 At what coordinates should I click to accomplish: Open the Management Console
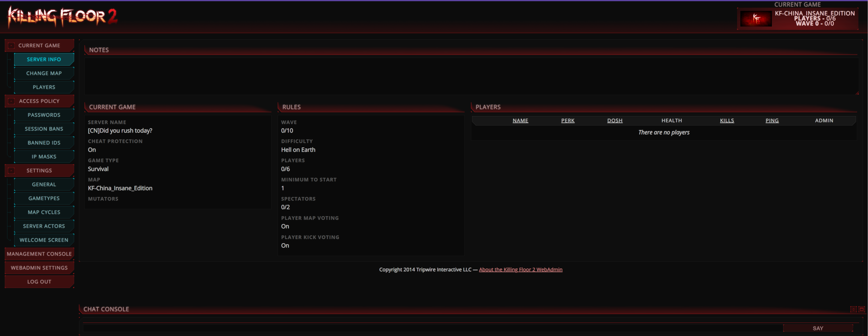click(39, 254)
